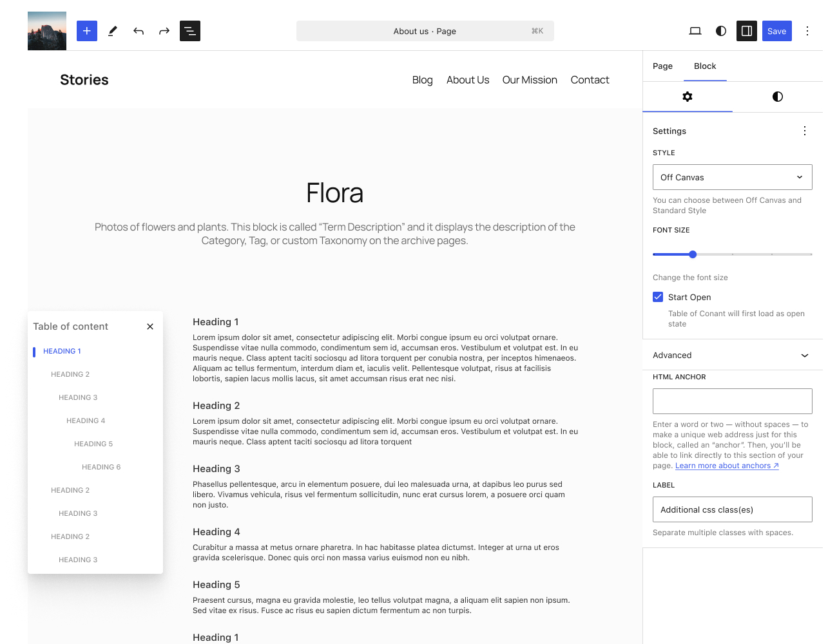Open the Settings panel three-dot menu
828x644 pixels.
[805, 131]
